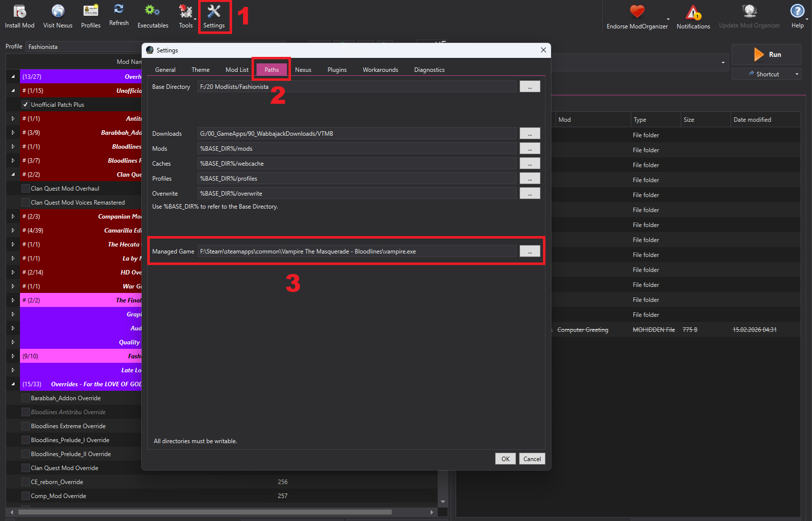Switch to the Workarounds settings tab

pyautogui.click(x=380, y=70)
